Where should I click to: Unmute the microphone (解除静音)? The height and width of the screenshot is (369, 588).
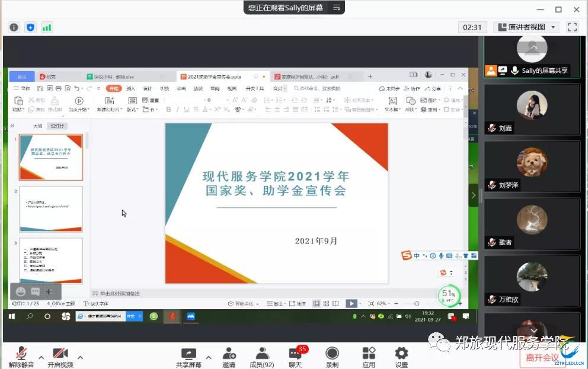(21, 357)
